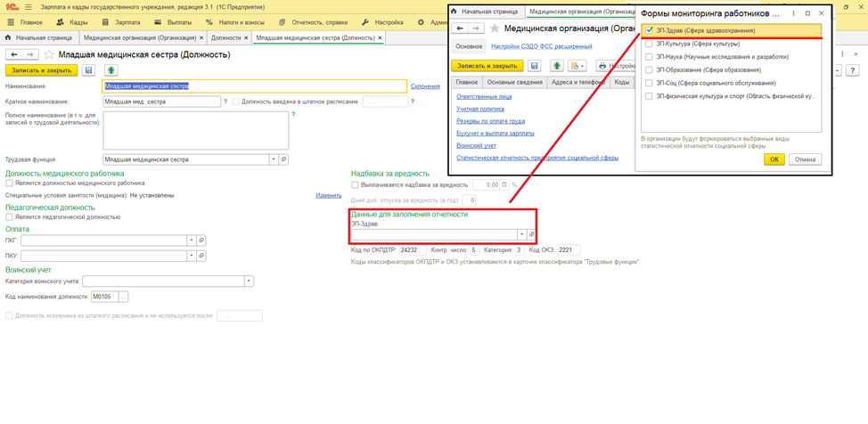
Task: Click the Код ОКЗ value 2221
Action: coord(569,250)
